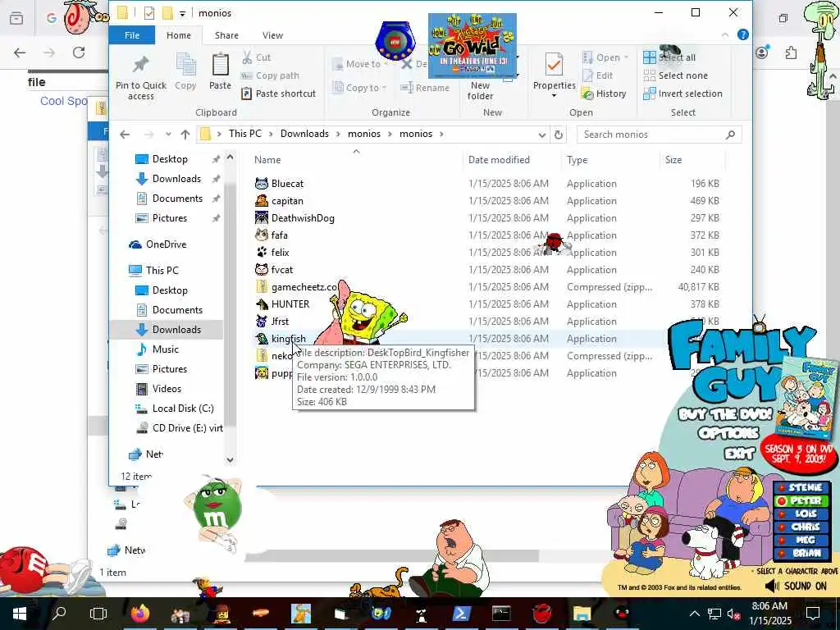Image resolution: width=840 pixels, height=630 pixels.
Task: Click EXIT in Family Guy app
Action: coord(739,454)
